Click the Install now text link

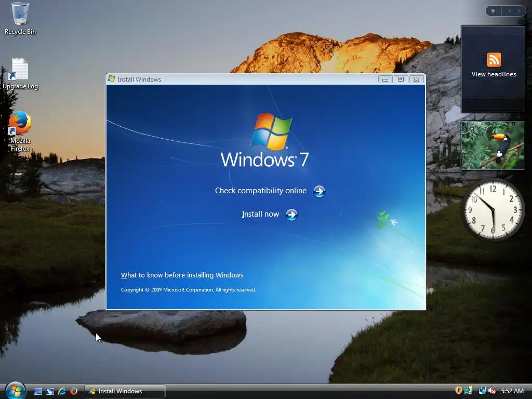(x=260, y=214)
